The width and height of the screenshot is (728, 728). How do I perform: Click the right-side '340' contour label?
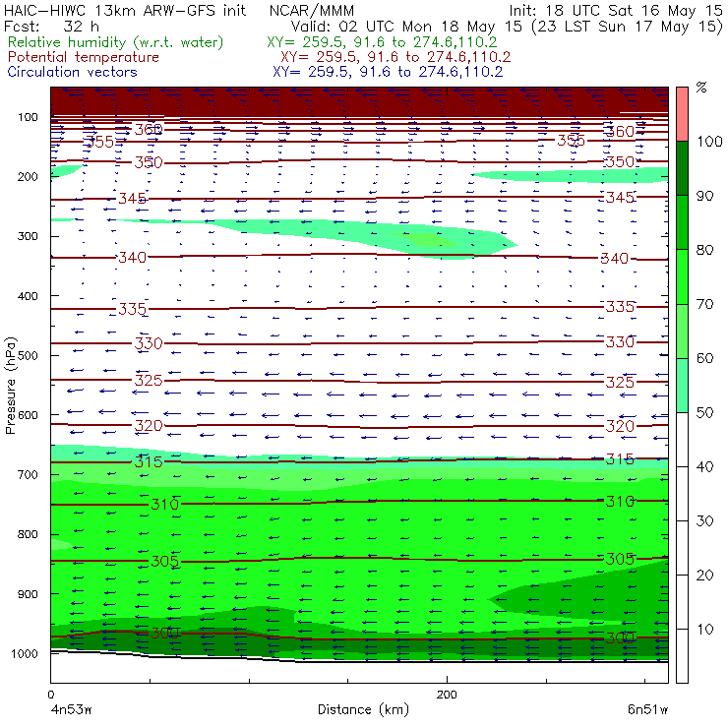point(614,258)
